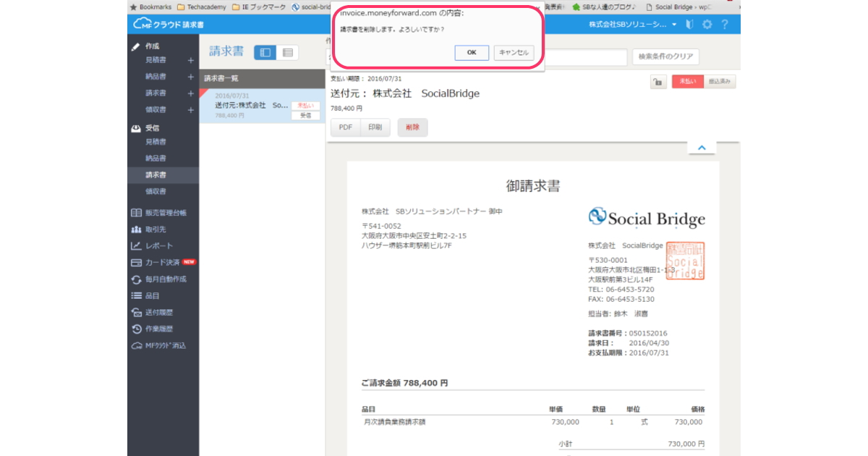Toggle the invoice lock icon
The width and height of the screenshot is (868, 456).
coord(658,83)
